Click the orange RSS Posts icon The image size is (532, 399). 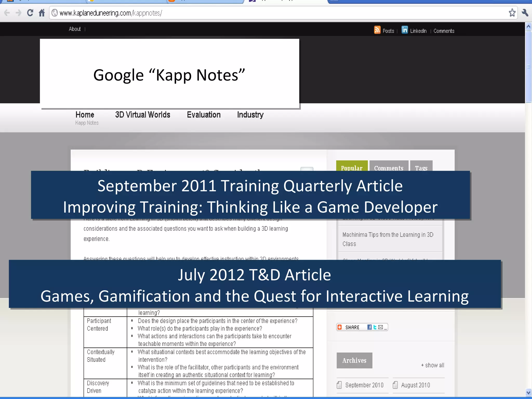click(377, 30)
